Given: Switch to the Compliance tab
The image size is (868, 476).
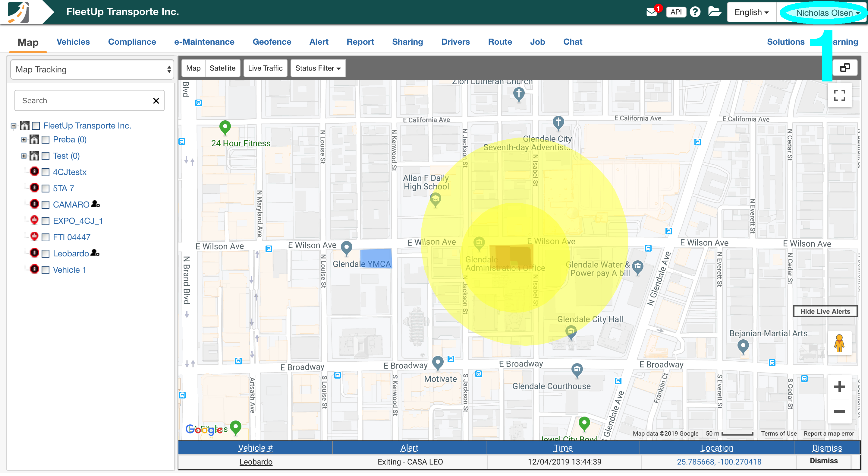Looking at the screenshot, I should [132, 42].
